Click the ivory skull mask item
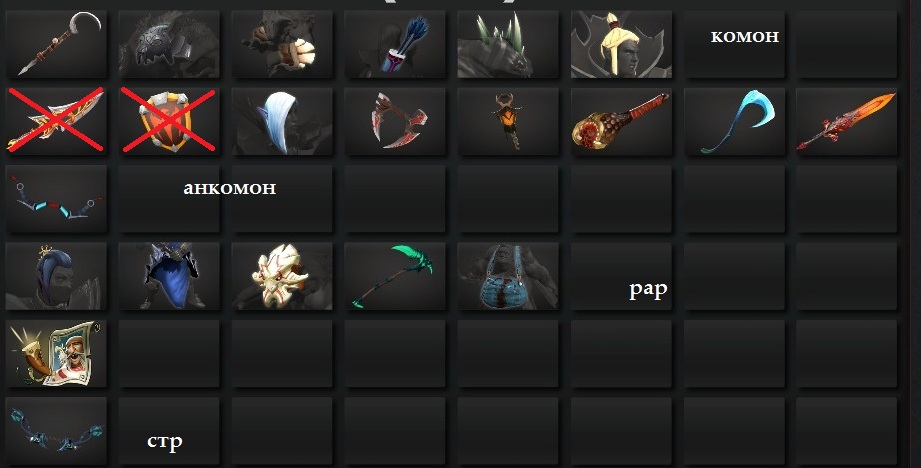921x468 pixels. coord(282,276)
